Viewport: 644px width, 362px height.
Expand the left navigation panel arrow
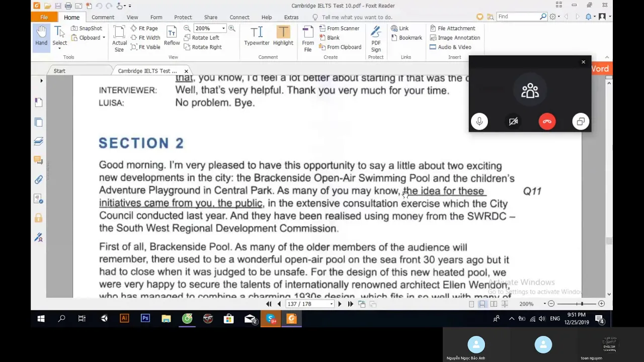point(41,80)
